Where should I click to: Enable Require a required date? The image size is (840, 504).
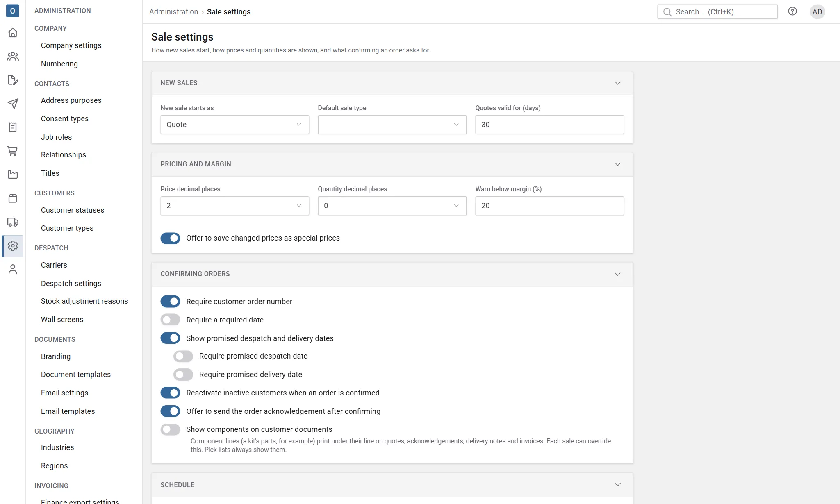(x=170, y=320)
